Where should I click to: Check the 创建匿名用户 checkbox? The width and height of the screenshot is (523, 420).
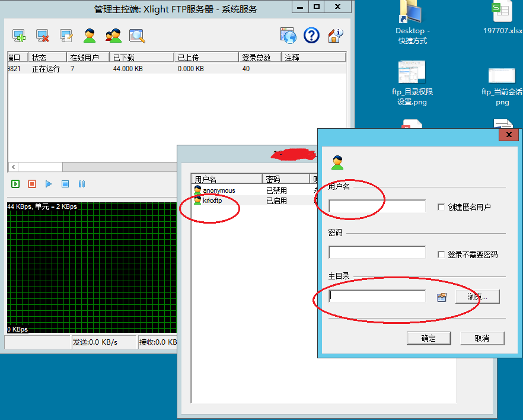(441, 207)
